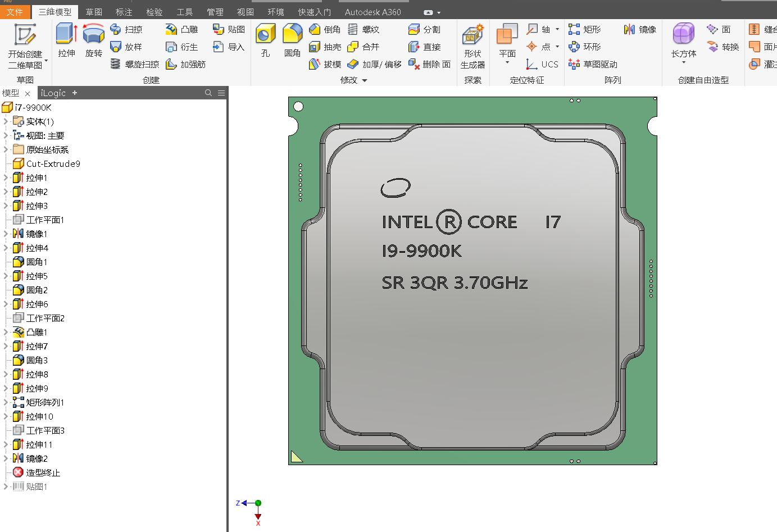Image resolution: width=777 pixels, height=532 pixels.
Task: Click the End of Part (造型终止) marker
Action: [37, 472]
